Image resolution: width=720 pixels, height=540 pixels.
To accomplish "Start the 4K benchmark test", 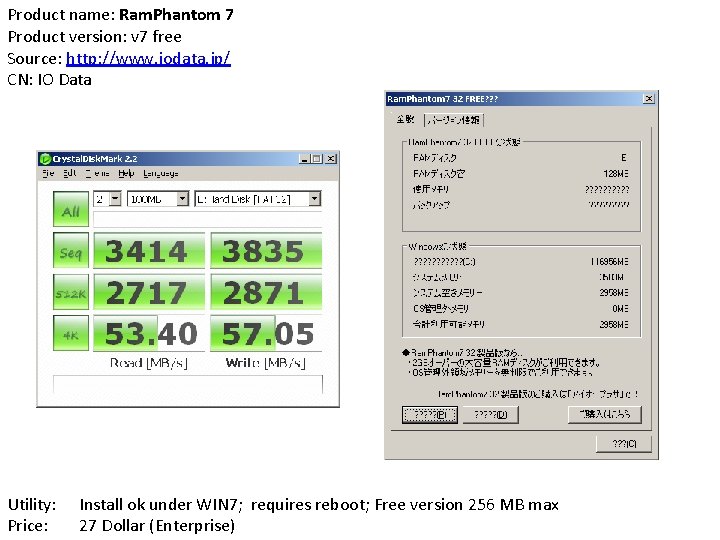I will (x=71, y=333).
